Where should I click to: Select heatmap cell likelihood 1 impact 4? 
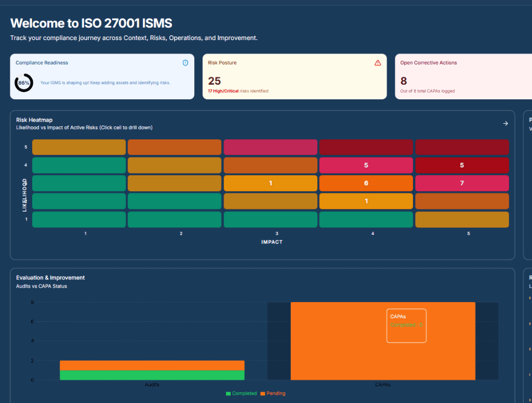366,219
